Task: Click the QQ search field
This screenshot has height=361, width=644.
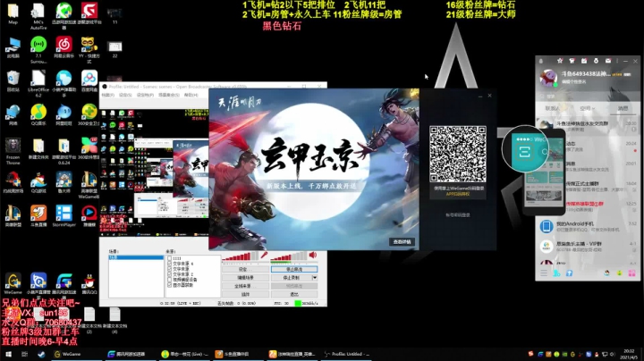Action: point(588,97)
